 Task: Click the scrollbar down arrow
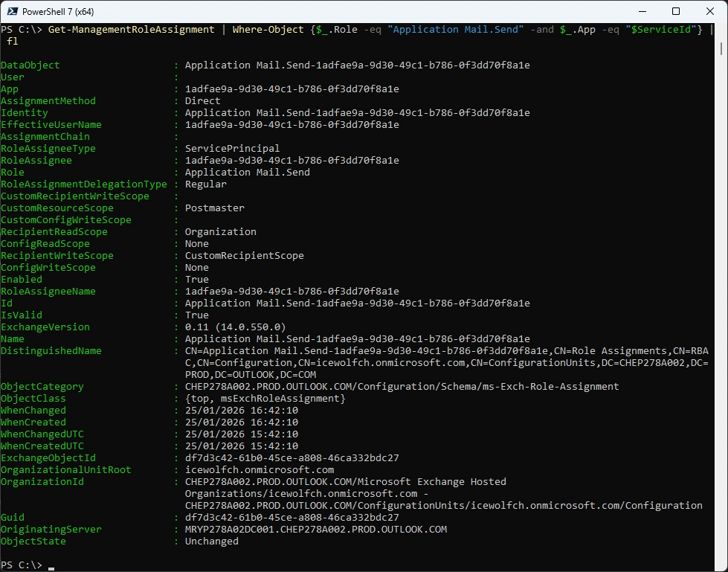tap(723, 566)
